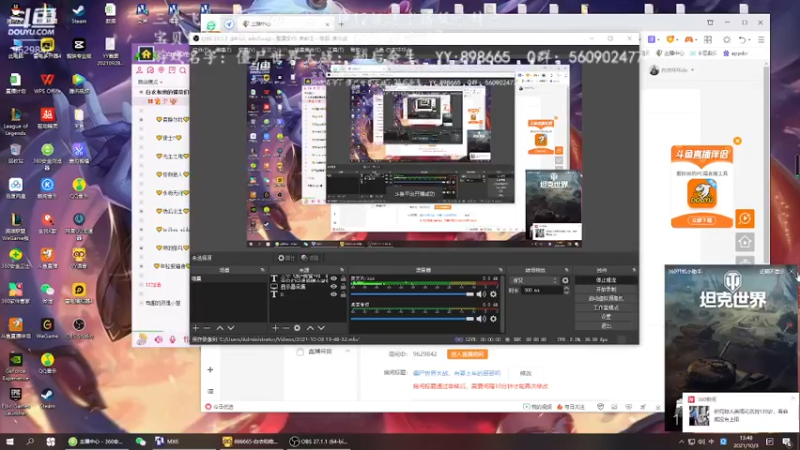This screenshot has height=450, width=800.
Task: Open Epic Games Launcher desktop icon
Action: tap(15, 402)
